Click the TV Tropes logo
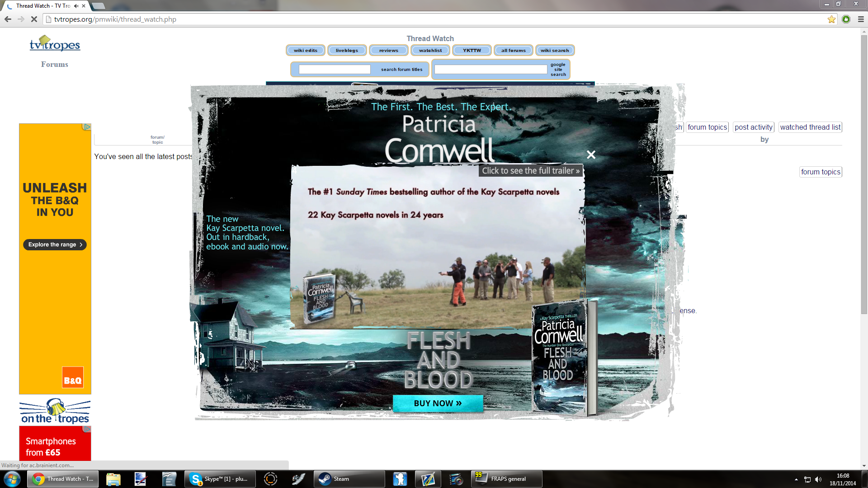The width and height of the screenshot is (868, 488). pyautogui.click(x=55, y=44)
